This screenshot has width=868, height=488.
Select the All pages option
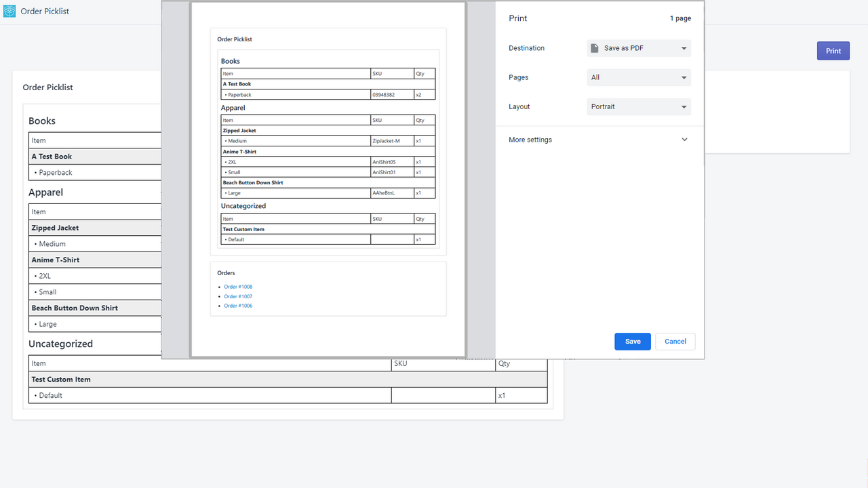click(638, 77)
